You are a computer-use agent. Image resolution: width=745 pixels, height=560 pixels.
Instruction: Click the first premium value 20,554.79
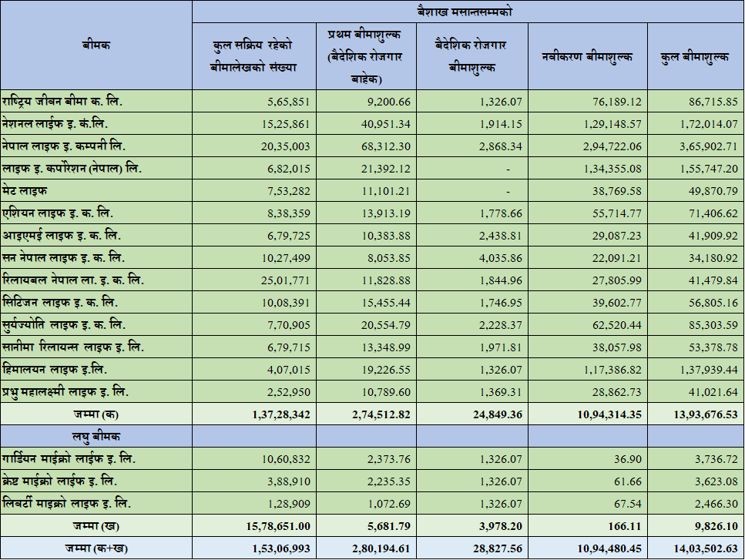coord(386,325)
